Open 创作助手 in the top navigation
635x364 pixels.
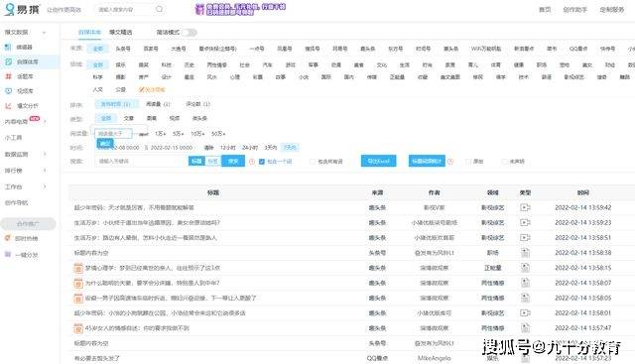(x=574, y=9)
